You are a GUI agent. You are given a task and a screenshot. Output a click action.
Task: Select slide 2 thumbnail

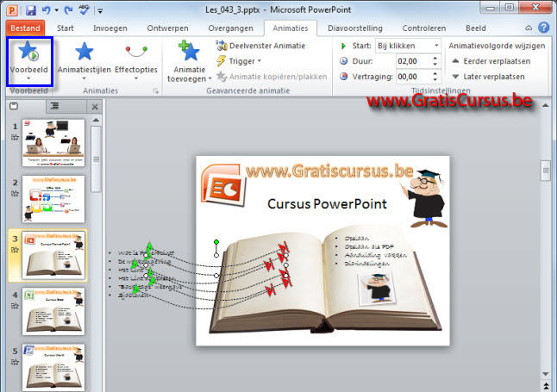(x=53, y=199)
